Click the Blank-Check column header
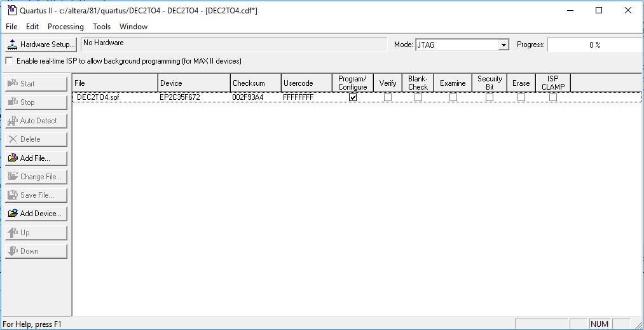 coord(418,83)
